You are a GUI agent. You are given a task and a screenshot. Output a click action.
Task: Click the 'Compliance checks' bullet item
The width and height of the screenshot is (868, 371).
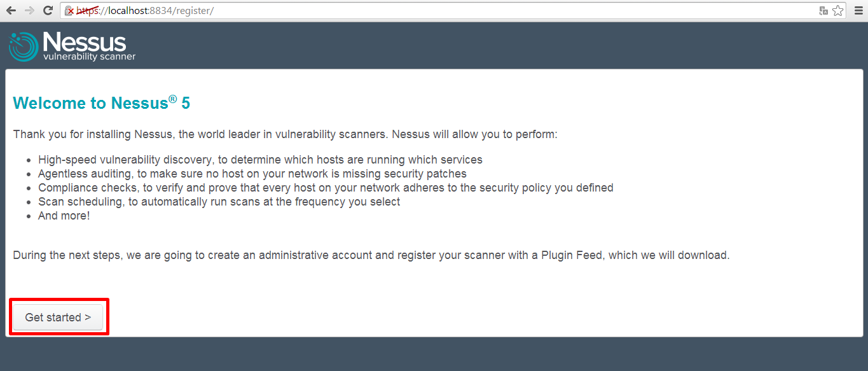pos(326,188)
